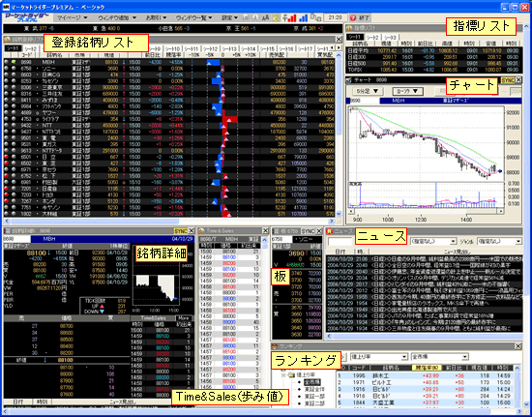Select 全市場 in ranking tree
This screenshot has height=417, width=532.
pos(311,382)
